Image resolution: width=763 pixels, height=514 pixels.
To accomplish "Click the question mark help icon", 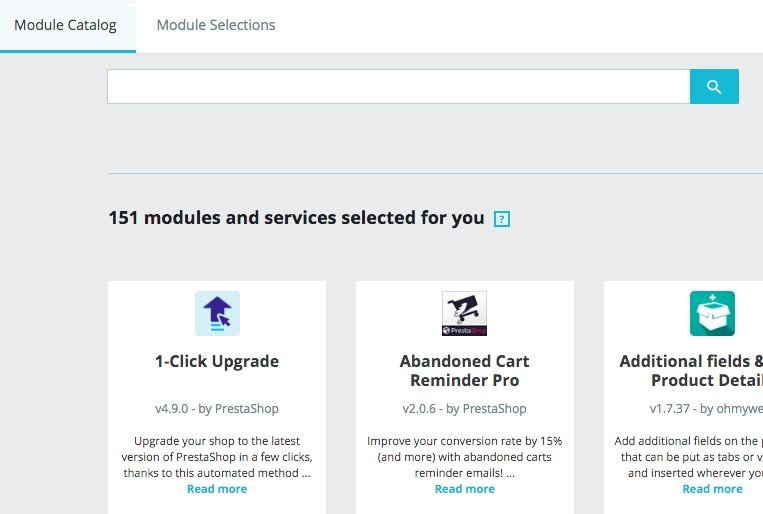I will coord(502,219).
